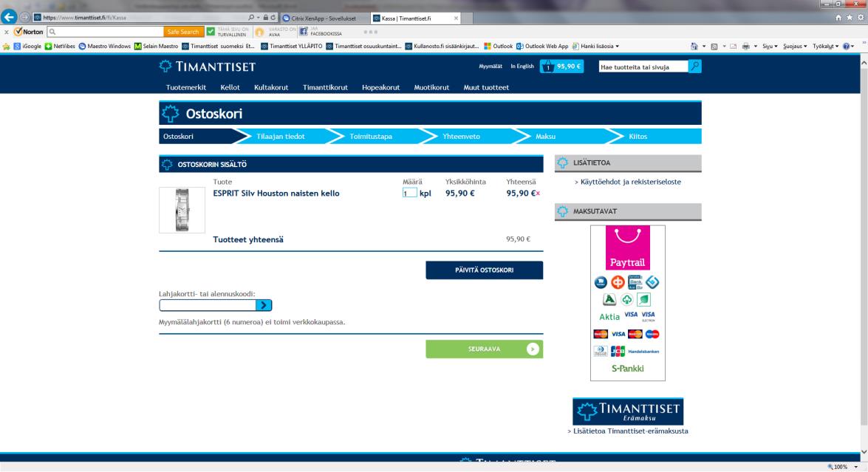Click the Lahjakortti- tai alennuskoodi input field
868x472 pixels.
tap(208, 305)
